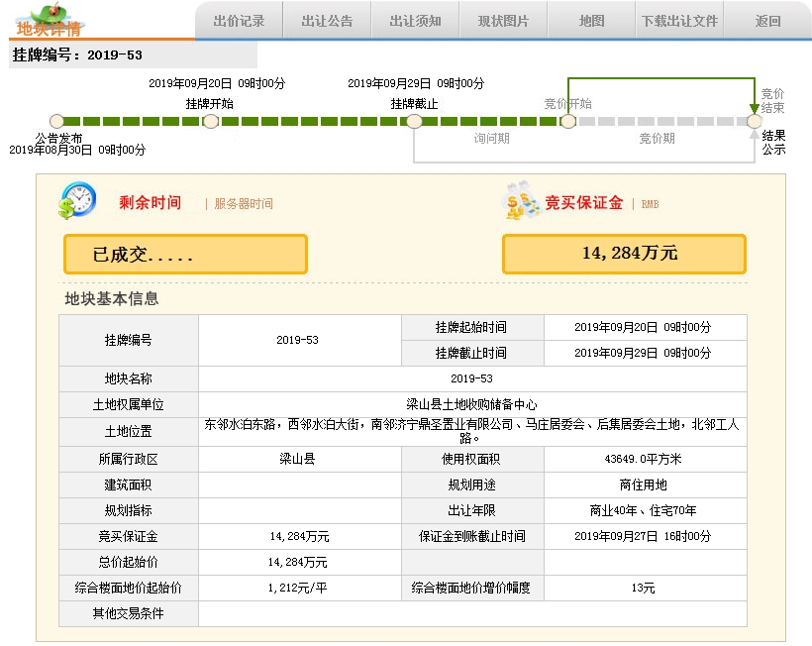Open the 出价记录 tab

click(239, 21)
